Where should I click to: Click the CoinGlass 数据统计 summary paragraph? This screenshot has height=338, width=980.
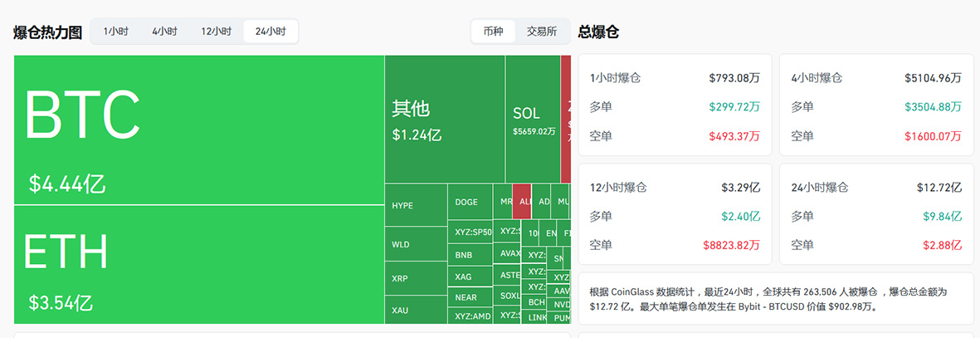(768, 299)
